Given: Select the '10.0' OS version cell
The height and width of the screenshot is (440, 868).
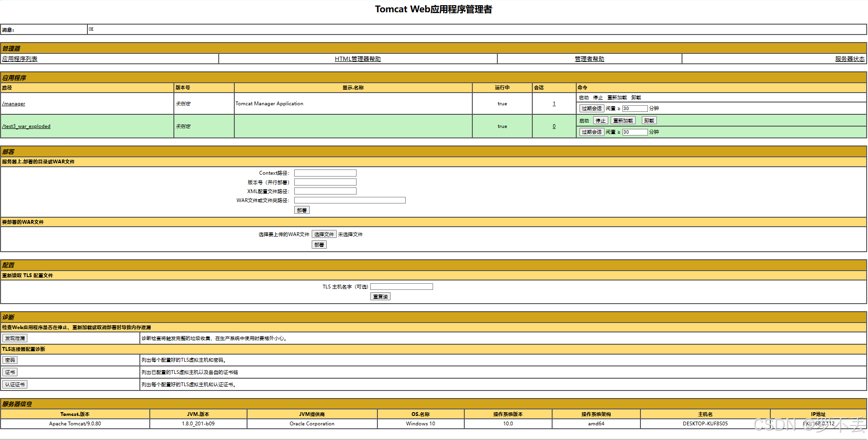Looking at the screenshot, I should (x=508, y=424).
